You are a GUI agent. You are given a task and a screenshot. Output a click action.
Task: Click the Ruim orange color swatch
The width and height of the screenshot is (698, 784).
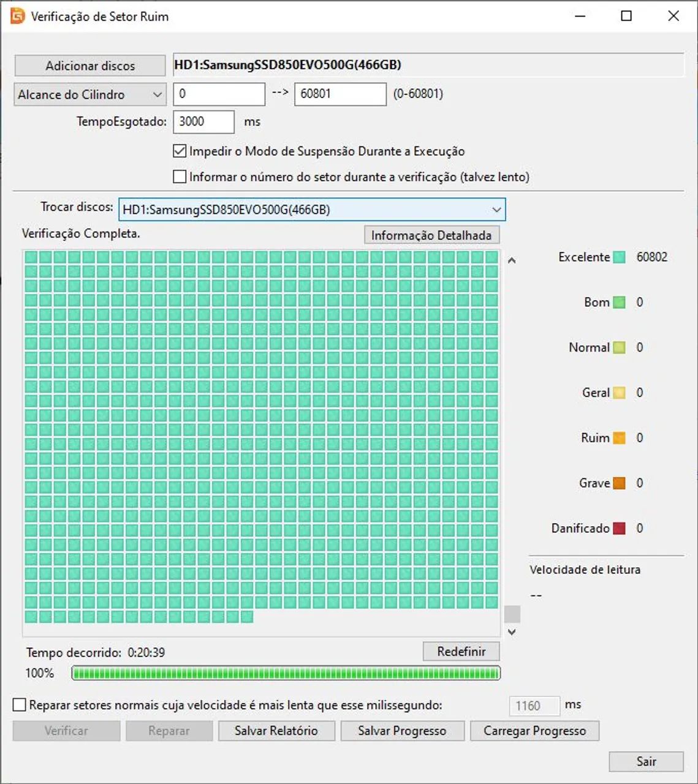620,438
